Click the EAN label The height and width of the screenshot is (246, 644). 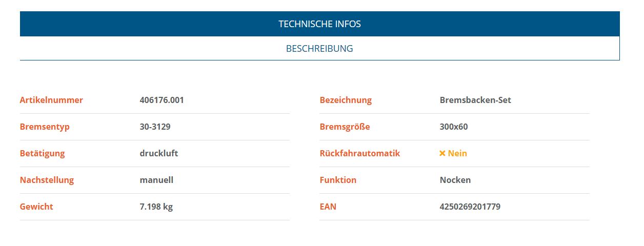pyautogui.click(x=328, y=207)
